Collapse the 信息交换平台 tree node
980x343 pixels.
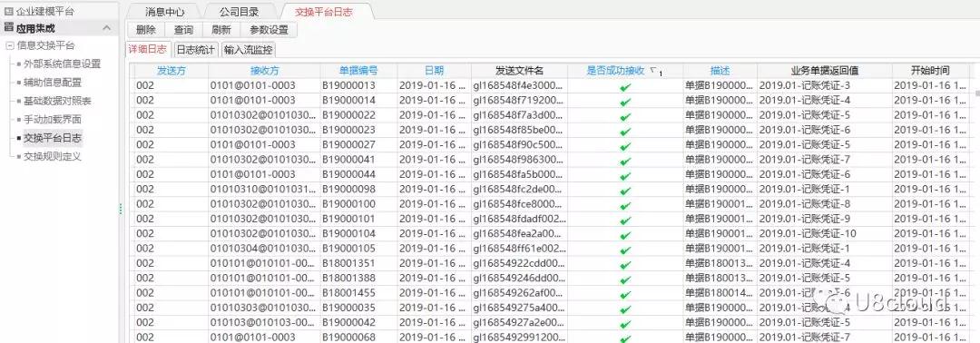point(10,45)
